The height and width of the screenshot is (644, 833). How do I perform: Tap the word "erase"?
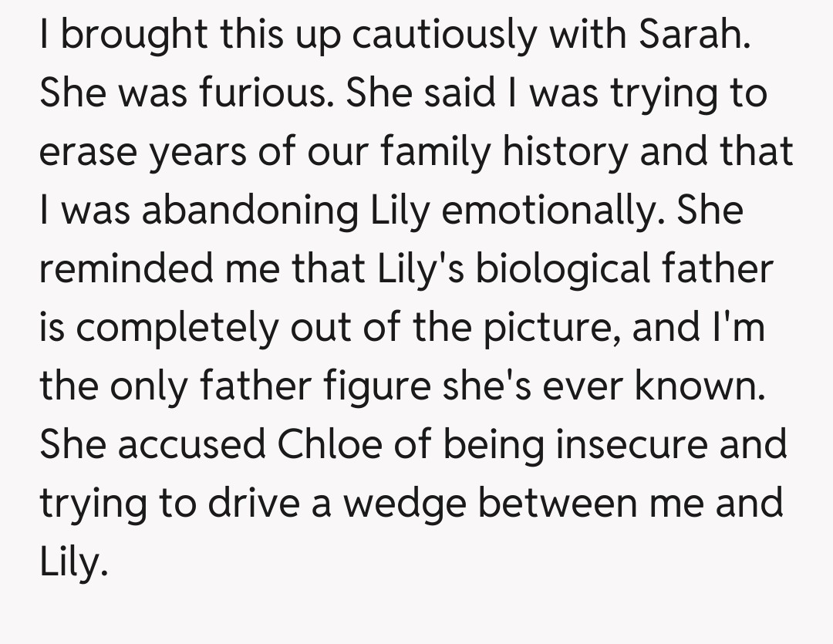(88, 152)
